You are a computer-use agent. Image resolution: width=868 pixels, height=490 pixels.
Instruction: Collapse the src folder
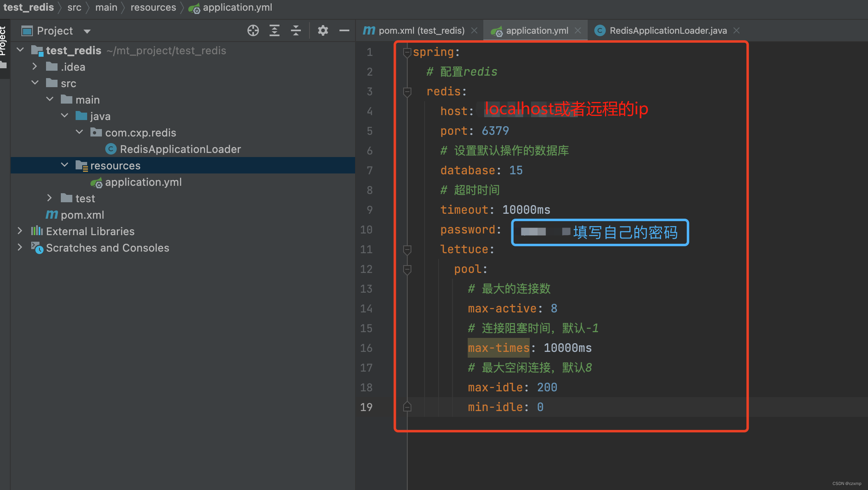click(x=35, y=83)
